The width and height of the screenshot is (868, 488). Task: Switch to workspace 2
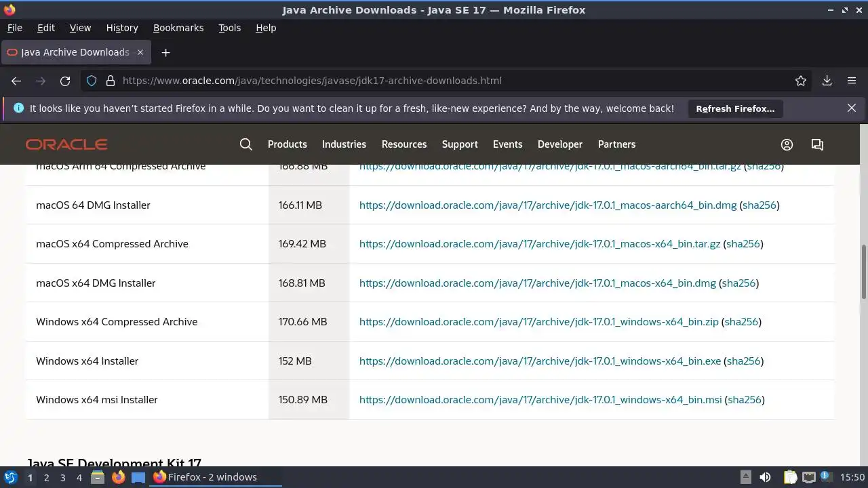tap(46, 477)
